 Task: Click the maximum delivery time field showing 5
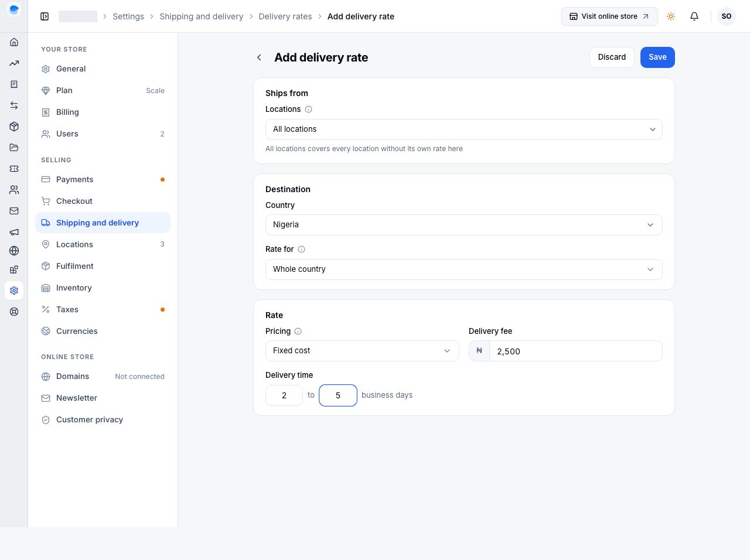338,395
